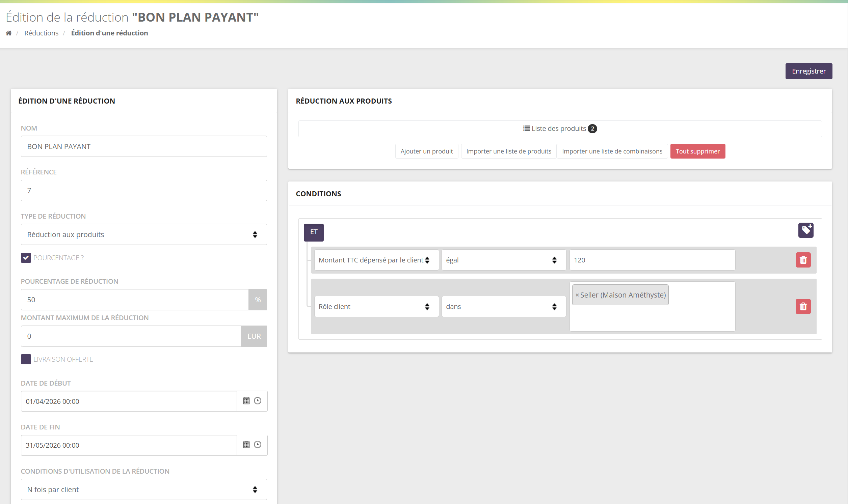Delete the Rôle client condition row
Screen dimensions: 848x504
803,306
